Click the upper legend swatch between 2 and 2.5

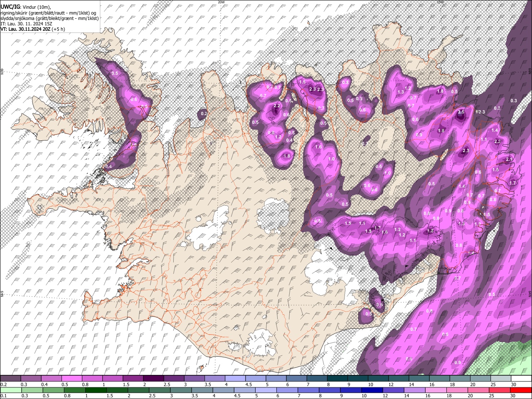(153, 379)
